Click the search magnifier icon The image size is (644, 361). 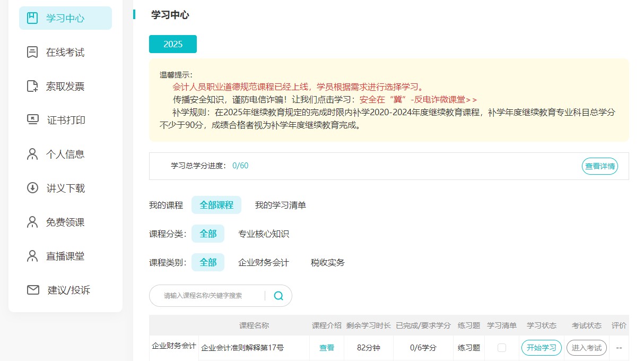278,296
